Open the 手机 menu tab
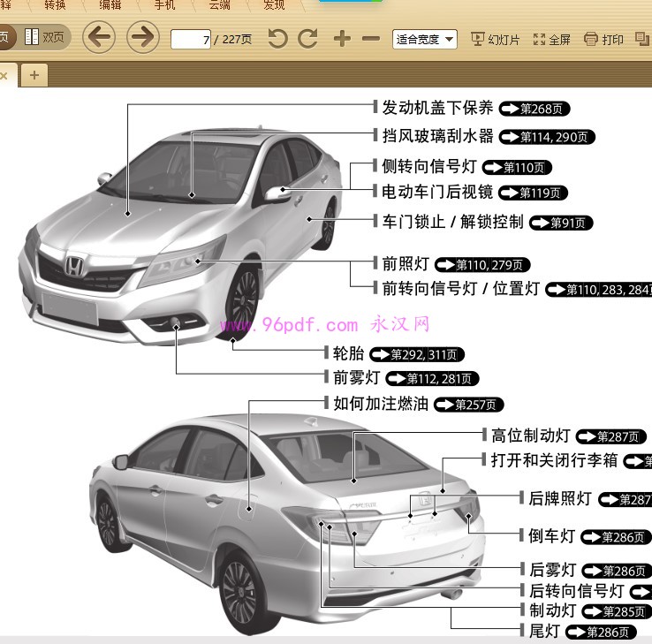This screenshot has width=652, height=644. point(164,5)
